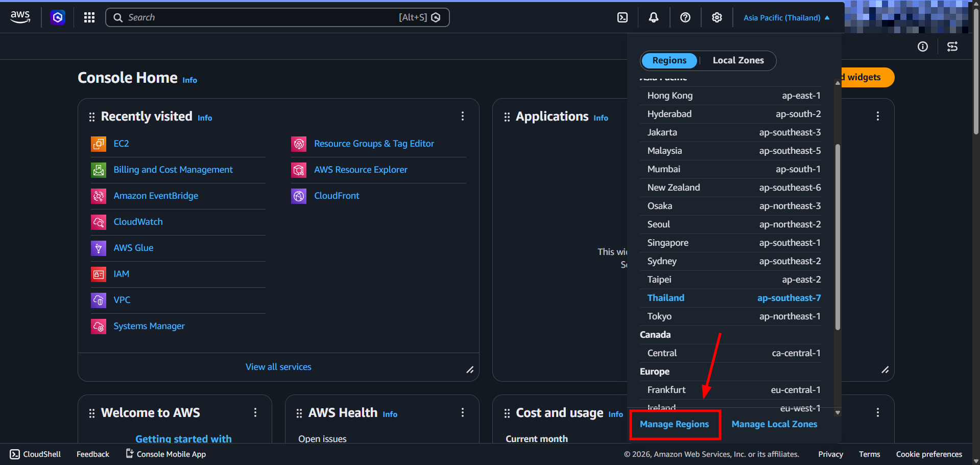
Task: Click the Info link beside AWS Health
Action: (x=390, y=414)
